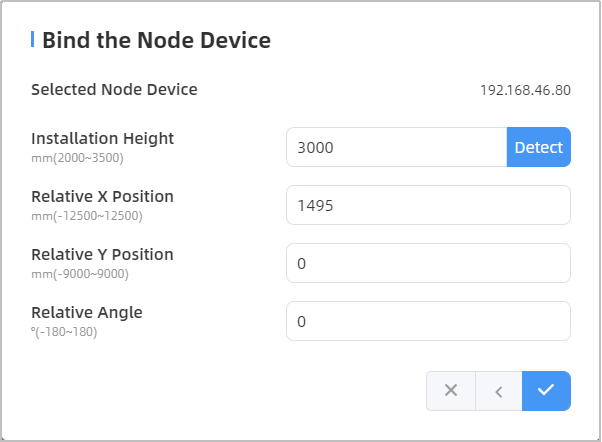Click the Relative Angle input box
The height and width of the screenshot is (442, 602).
coord(428,321)
